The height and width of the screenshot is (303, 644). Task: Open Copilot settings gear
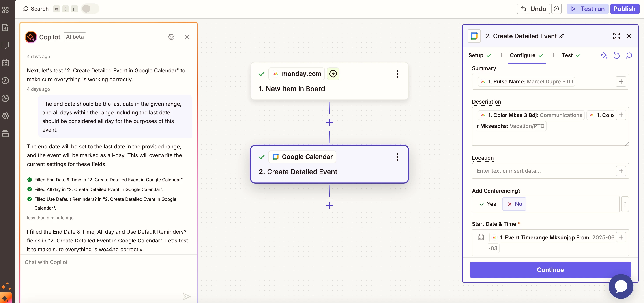pos(171,37)
